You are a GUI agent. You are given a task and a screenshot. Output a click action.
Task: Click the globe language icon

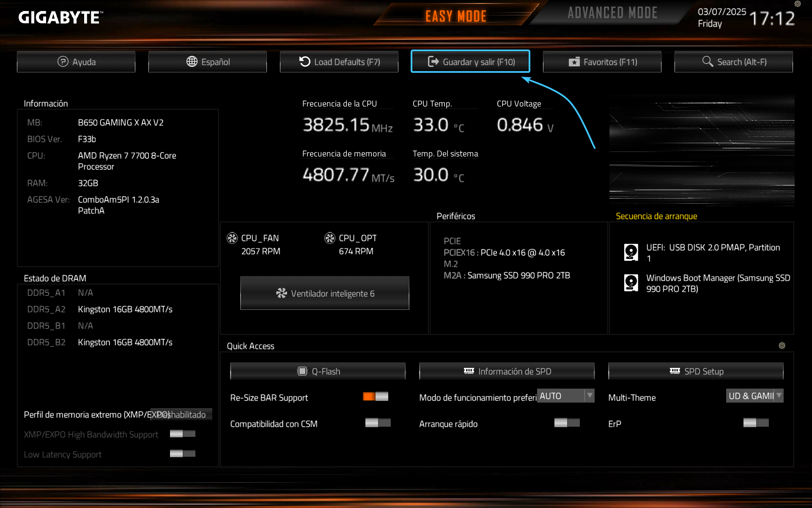(x=192, y=62)
